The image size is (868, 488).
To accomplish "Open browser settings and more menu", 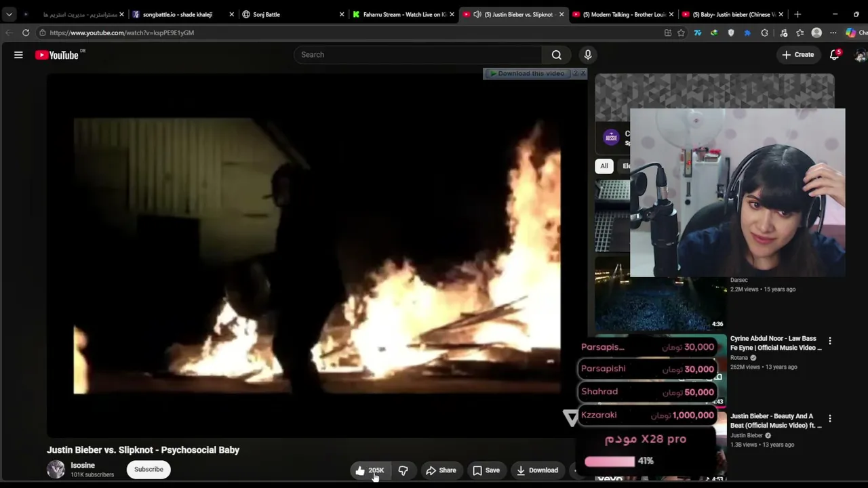I will (833, 33).
